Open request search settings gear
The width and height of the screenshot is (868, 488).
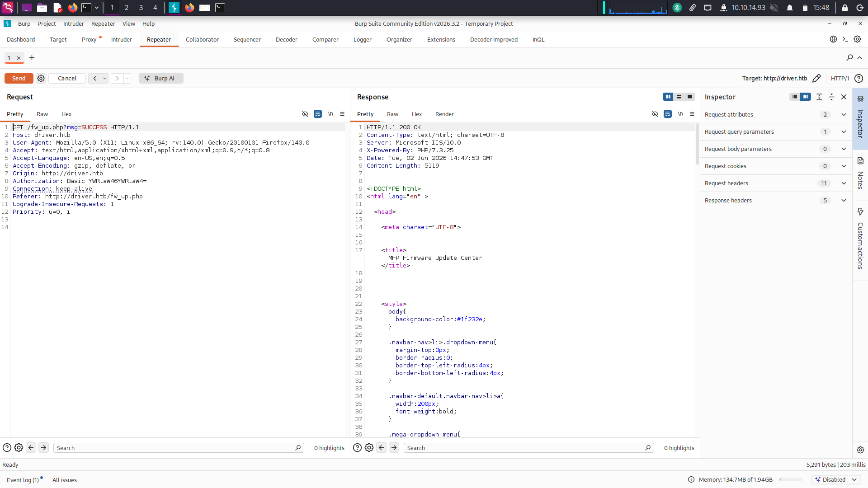click(x=19, y=448)
